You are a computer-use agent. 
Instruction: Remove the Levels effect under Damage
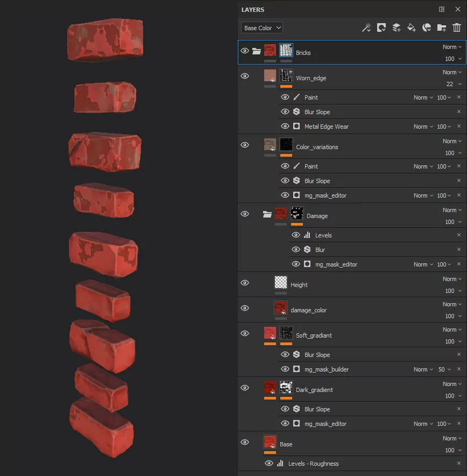tap(459, 235)
